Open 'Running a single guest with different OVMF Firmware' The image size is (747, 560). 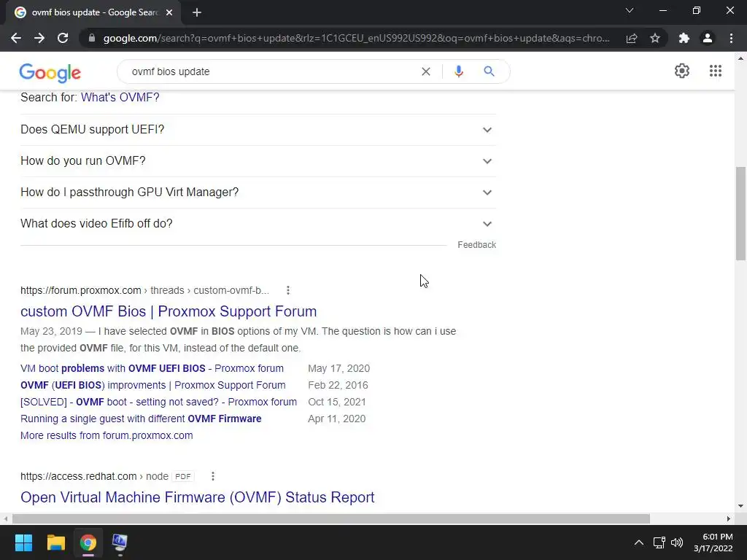point(141,419)
